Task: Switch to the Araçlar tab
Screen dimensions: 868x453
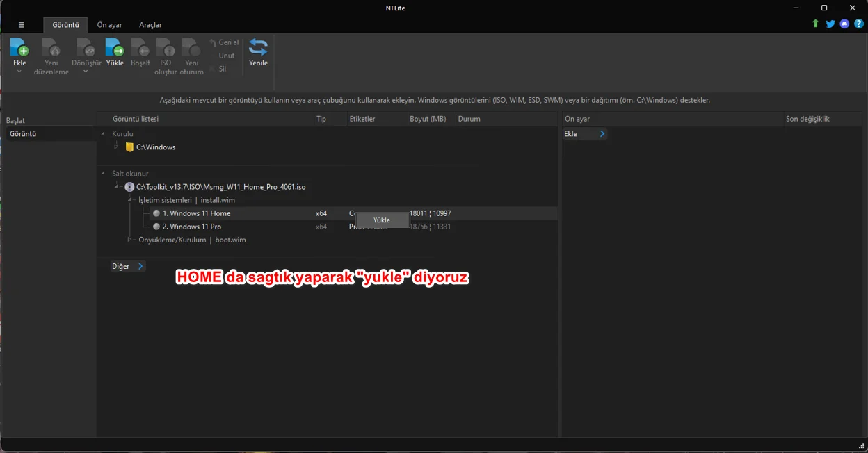Action: pyautogui.click(x=150, y=25)
